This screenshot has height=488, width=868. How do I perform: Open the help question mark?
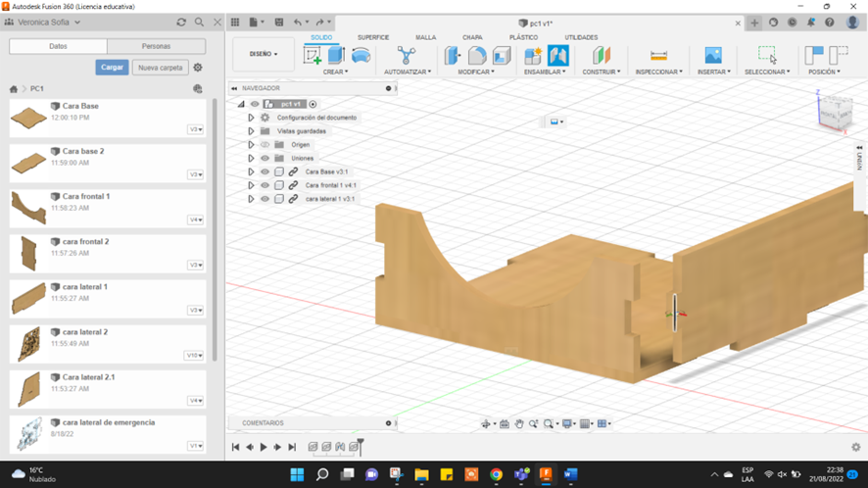[x=829, y=23]
